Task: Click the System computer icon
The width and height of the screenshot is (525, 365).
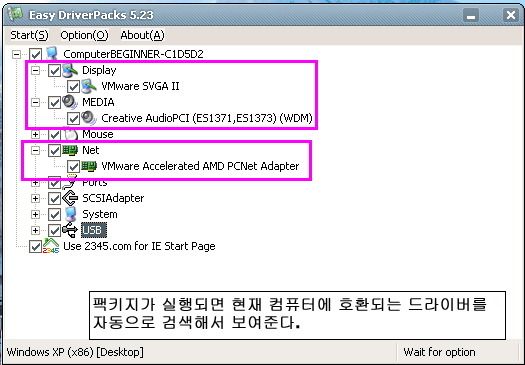Action: point(71,214)
